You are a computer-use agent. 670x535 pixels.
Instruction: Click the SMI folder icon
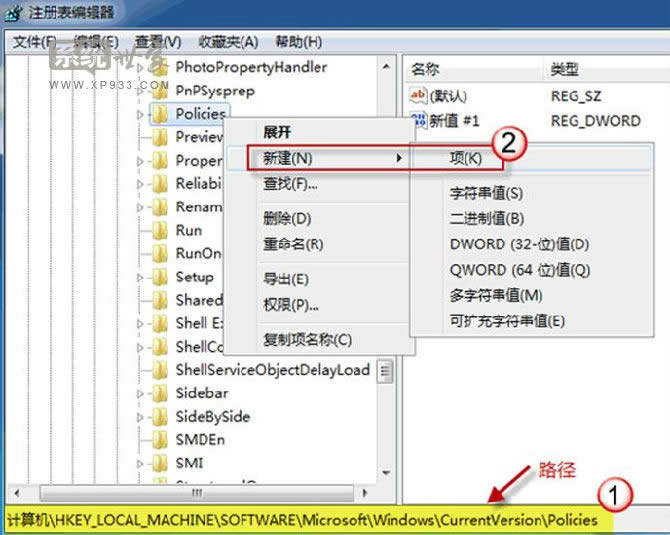coord(159,462)
